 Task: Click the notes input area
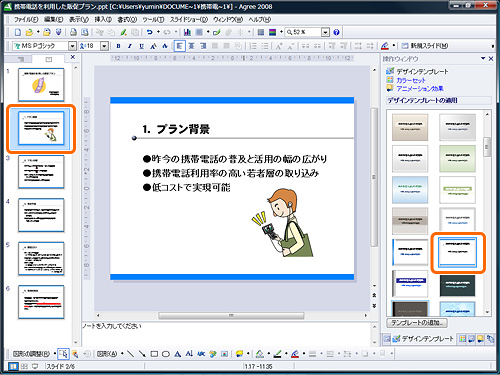(x=227, y=334)
